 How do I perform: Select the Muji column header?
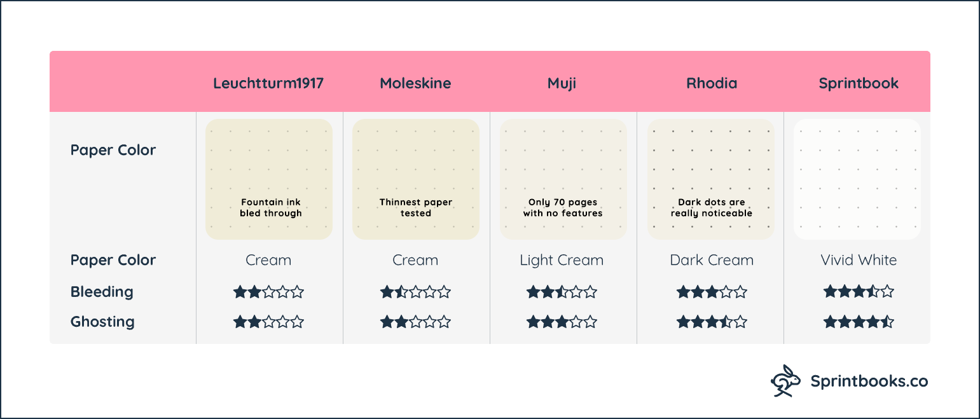point(562,84)
